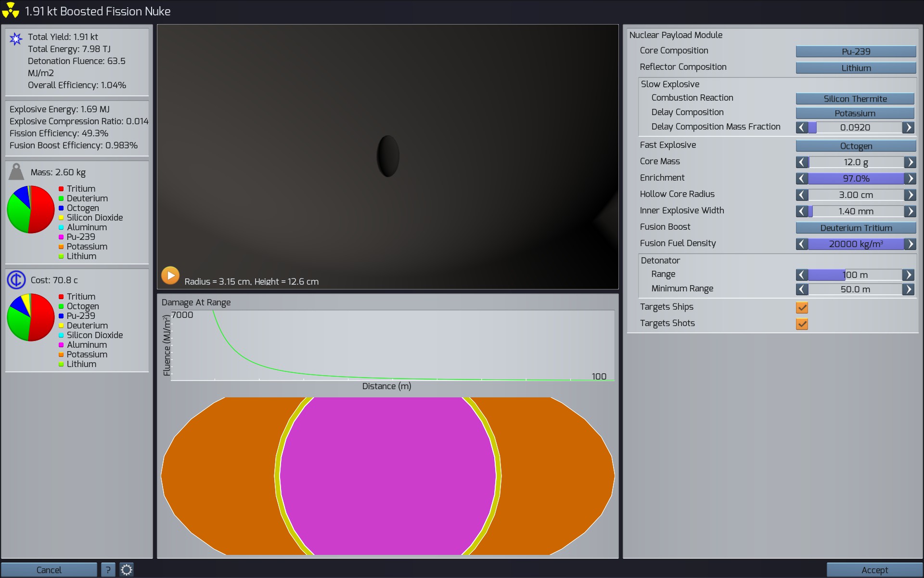Click the Accept button
The height and width of the screenshot is (578, 924).
874,570
